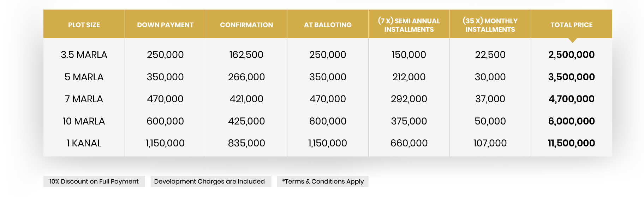Image resolution: width=644 pixels, height=197 pixels.
Task: Click the 11,500,000 total price value
Action: tap(571, 143)
